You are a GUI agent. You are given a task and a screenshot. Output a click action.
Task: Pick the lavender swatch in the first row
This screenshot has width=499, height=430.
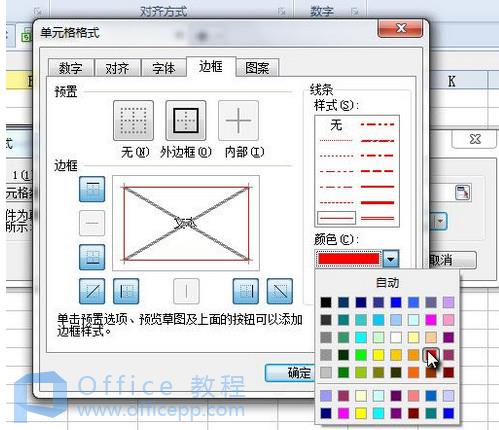click(x=448, y=302)
